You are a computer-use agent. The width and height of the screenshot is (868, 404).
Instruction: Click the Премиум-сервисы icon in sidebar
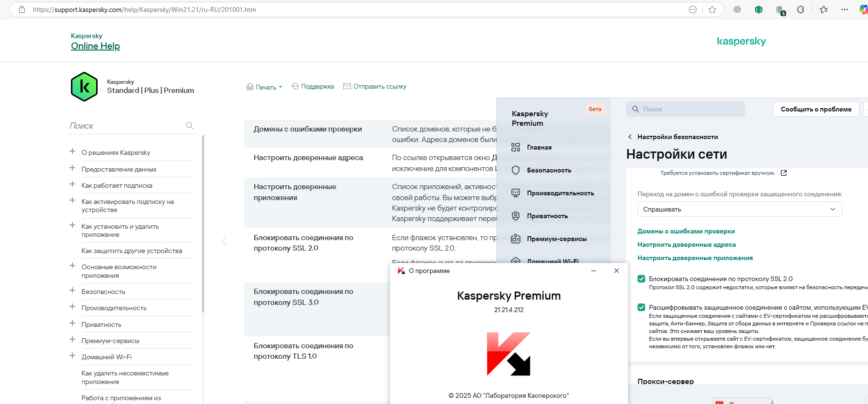[x=516, y=239]
